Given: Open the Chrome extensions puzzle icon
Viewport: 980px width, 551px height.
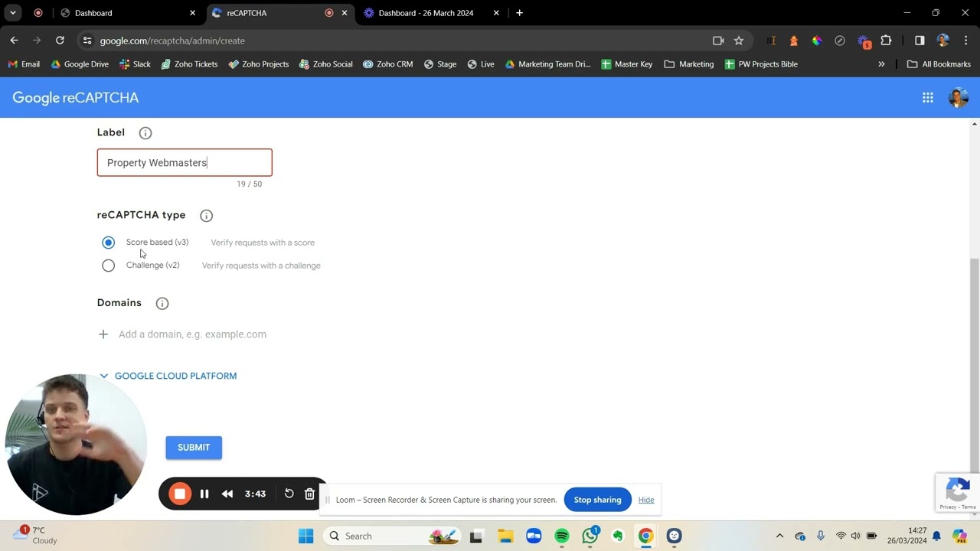Looking at the screenshot, I should tap(887, 41).
